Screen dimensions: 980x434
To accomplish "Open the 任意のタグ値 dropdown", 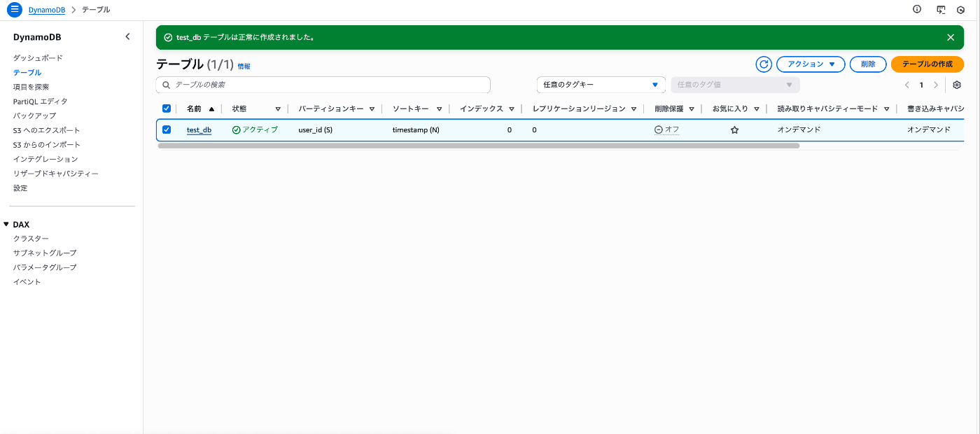I will point(735,85).
